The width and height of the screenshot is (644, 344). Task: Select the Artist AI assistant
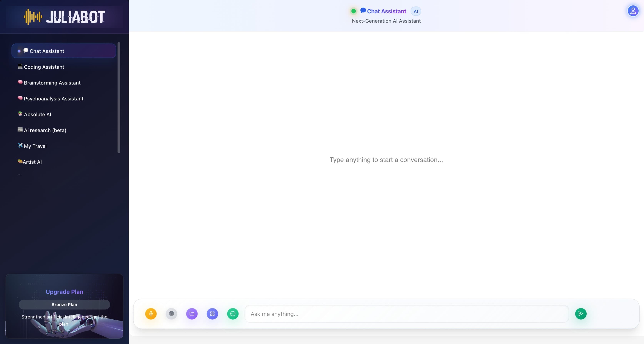point(32,162)
